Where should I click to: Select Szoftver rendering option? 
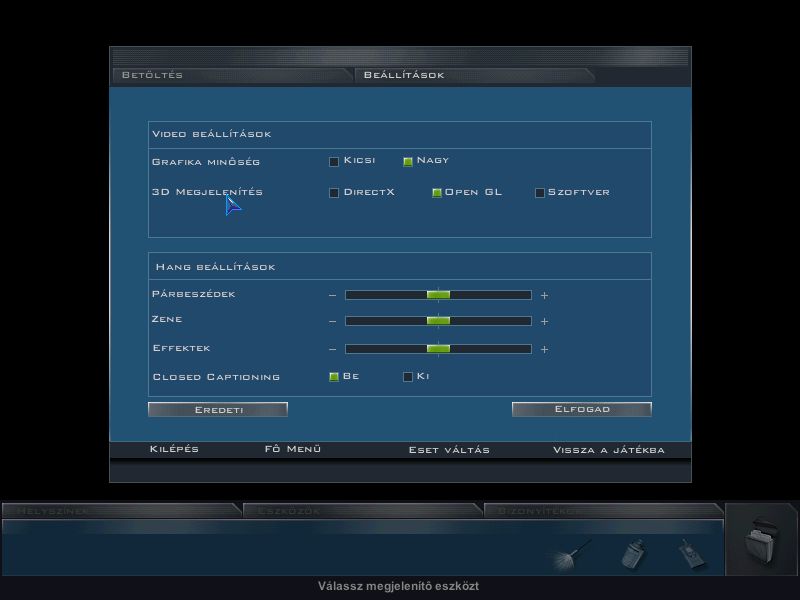point(540,193)
